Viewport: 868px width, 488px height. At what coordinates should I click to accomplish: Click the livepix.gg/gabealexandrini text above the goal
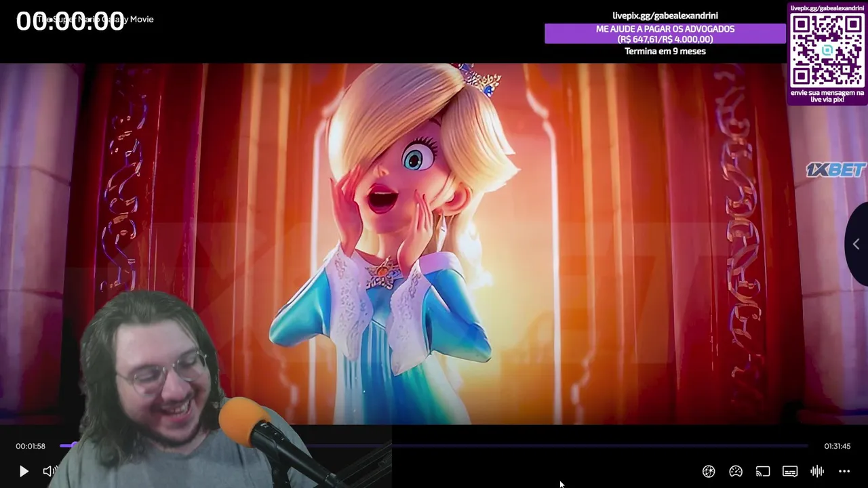tap(665, 16)
